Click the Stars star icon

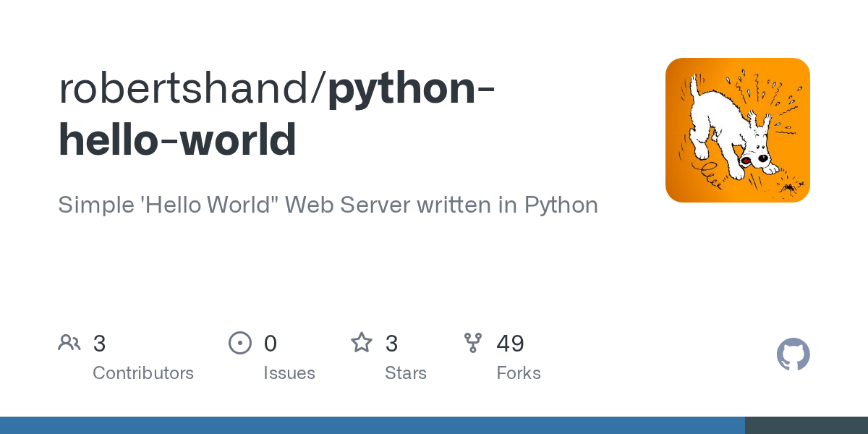pos(362,342)
